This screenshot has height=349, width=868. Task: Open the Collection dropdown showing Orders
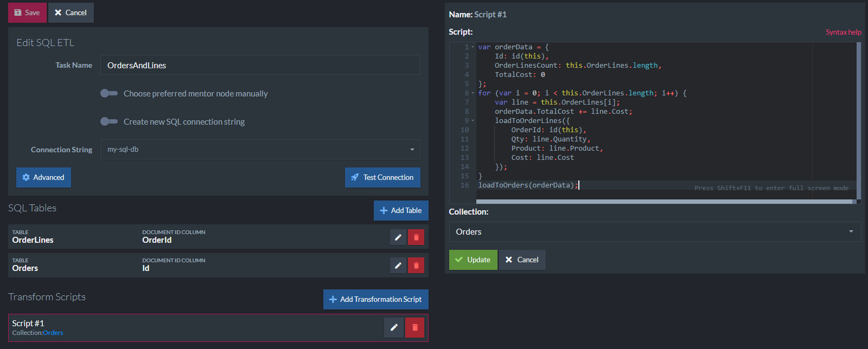tap(655, 232)
